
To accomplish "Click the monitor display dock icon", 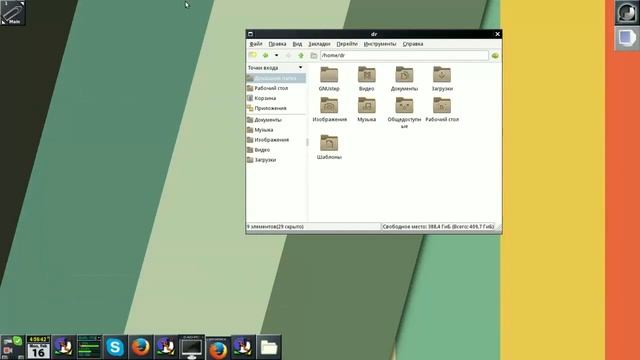I will coord(191,347).
